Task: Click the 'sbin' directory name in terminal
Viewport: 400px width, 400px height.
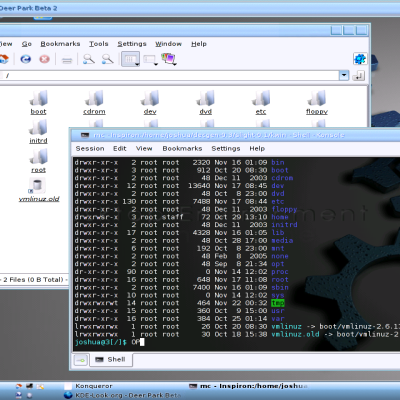Action: 280,287
